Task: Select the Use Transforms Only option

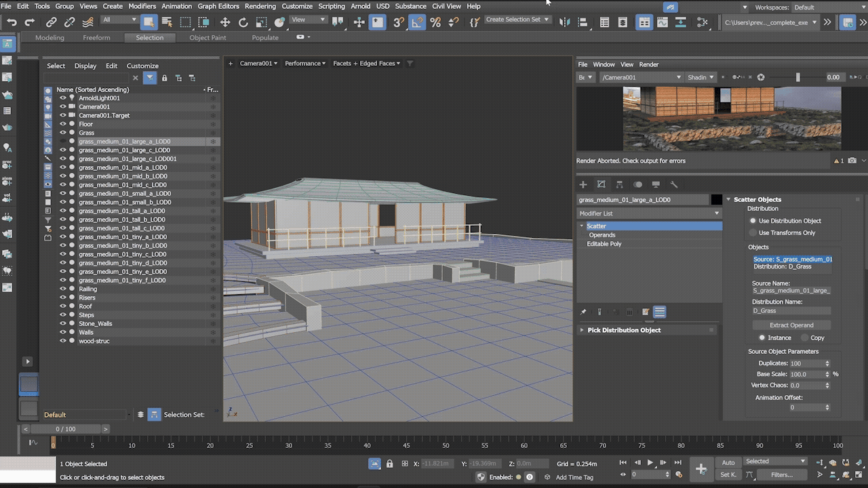Action: tap(753, 233)
